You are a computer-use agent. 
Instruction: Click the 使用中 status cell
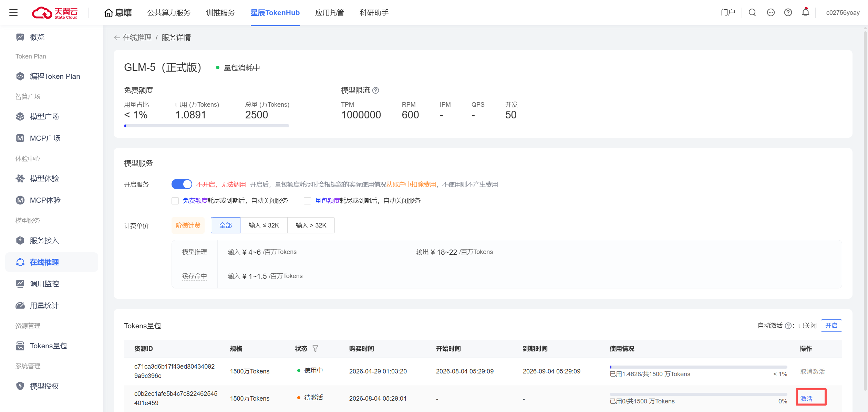click(310, 370)
